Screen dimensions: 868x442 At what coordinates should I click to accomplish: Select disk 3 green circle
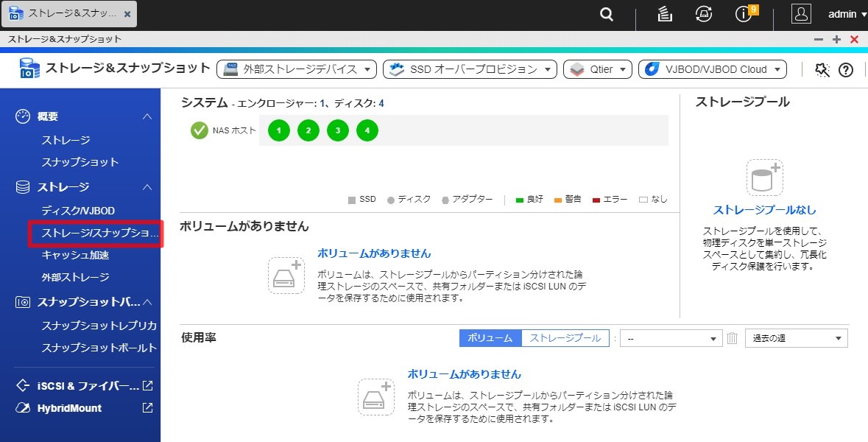[x=338, y=130]
